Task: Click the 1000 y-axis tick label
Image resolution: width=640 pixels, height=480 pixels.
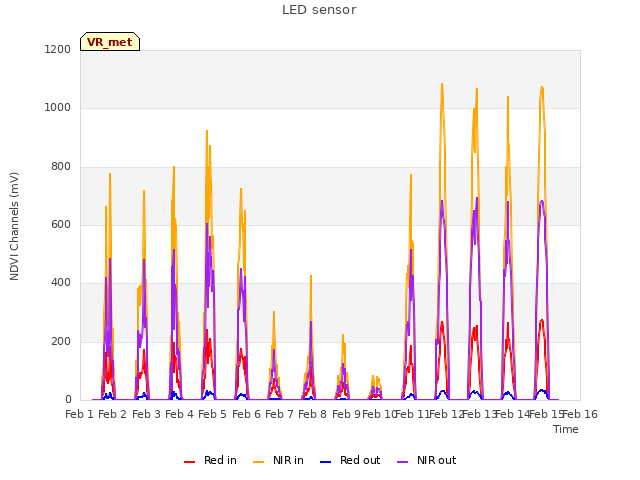Action: tap(58, 108)
